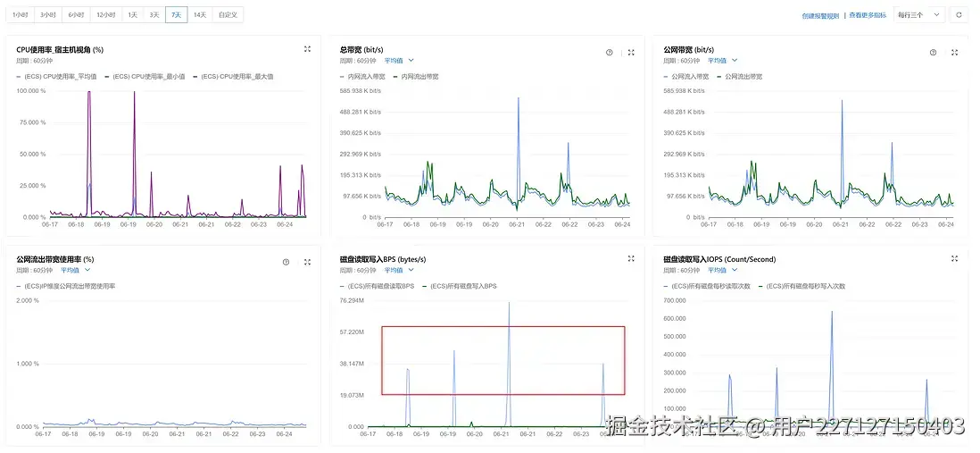Open 平均值 dropdown in 磁盘读取写入IOPS chart
This screenshot has width=980, height=453.
(722, 271)
